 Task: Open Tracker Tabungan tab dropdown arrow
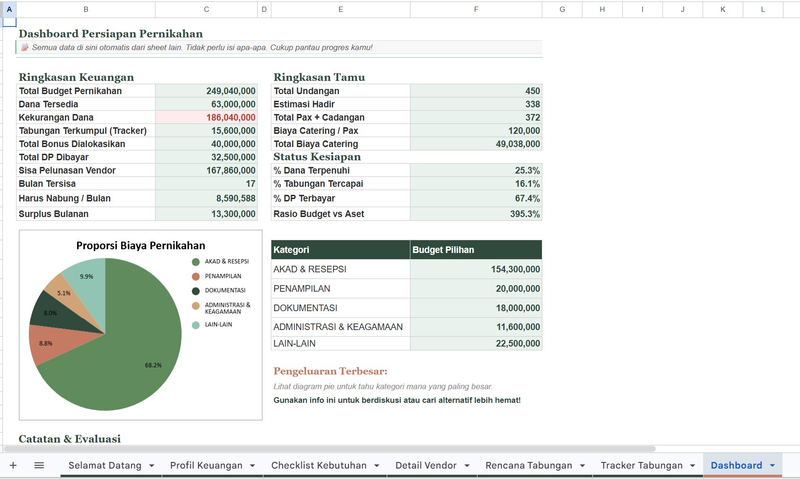(692, 466)
